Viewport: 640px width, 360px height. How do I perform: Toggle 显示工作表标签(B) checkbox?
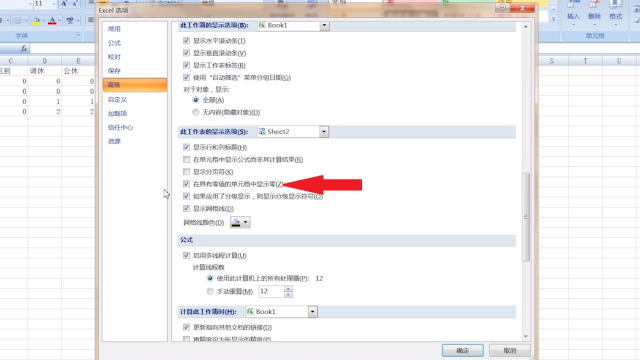pos(187,65)
